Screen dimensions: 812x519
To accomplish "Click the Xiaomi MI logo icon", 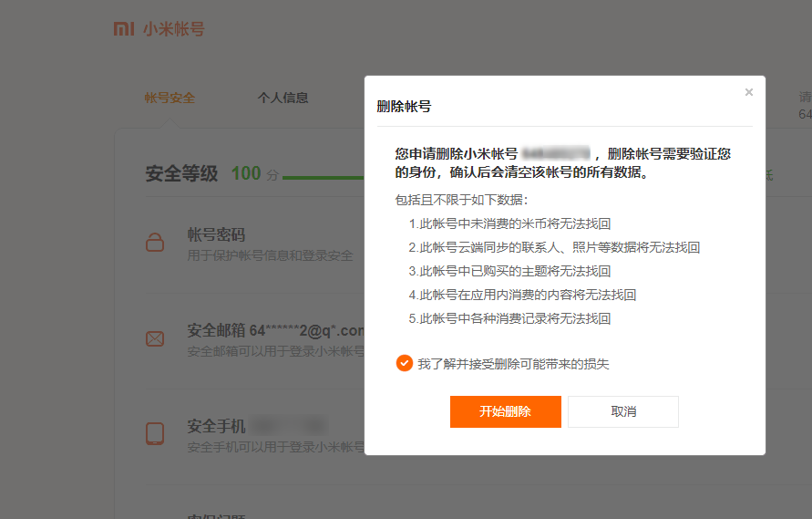I will 124,28.
